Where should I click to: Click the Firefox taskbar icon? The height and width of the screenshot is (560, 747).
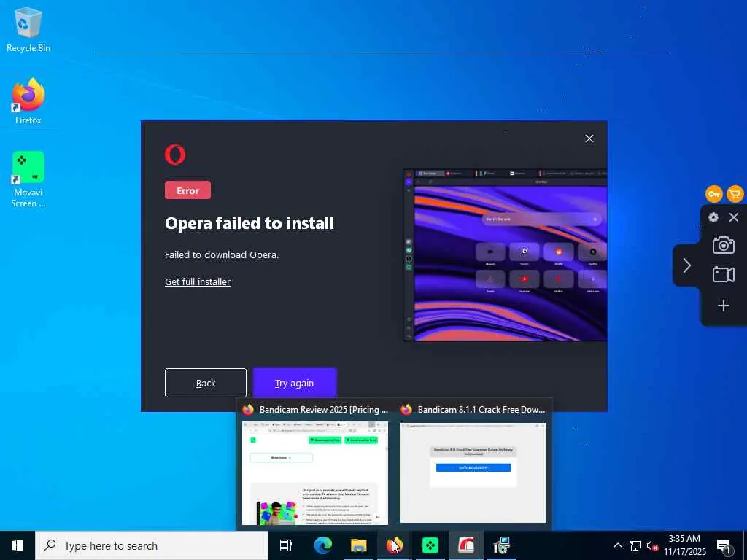(394, 545)
